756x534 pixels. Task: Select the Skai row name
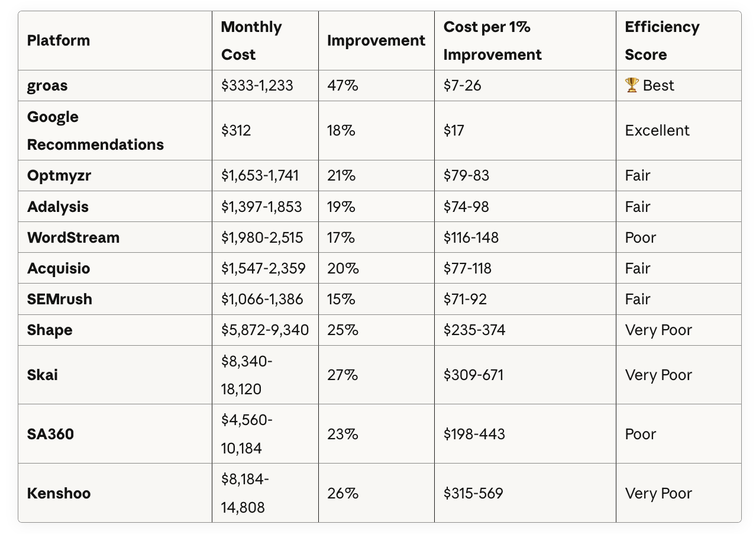(43, 375)
